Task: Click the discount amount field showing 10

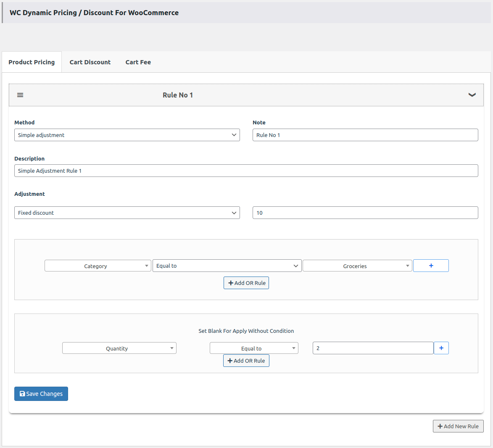Action: coord(365,213)
